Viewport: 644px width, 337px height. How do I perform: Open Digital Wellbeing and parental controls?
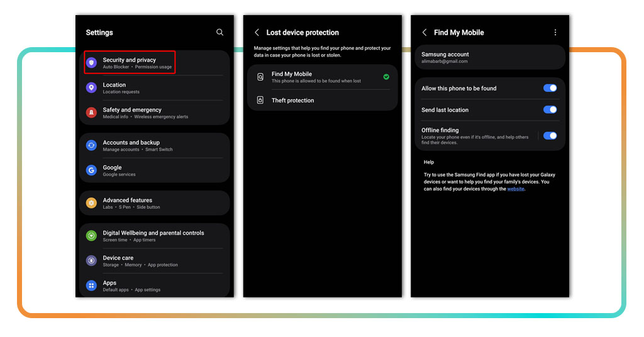click(153, 236)
